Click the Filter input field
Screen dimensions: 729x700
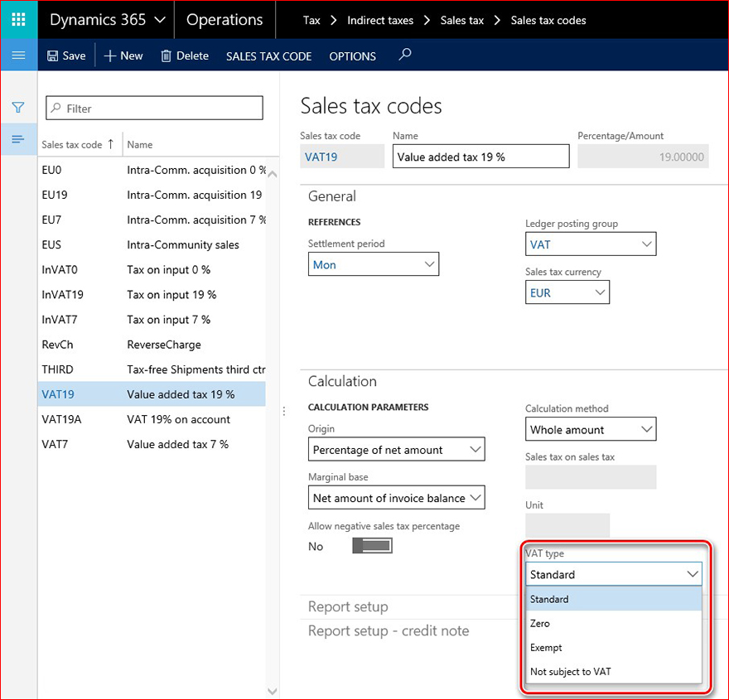[154, 109]
